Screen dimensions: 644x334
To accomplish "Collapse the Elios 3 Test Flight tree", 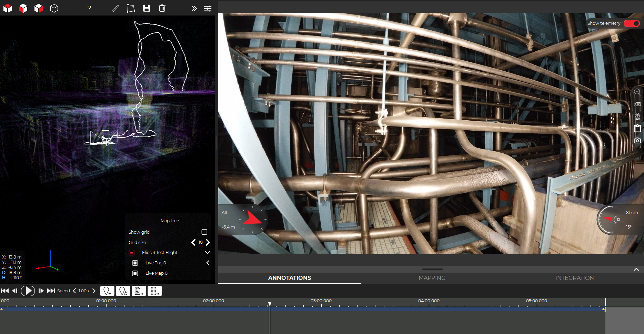I will (x=208, y=252).
